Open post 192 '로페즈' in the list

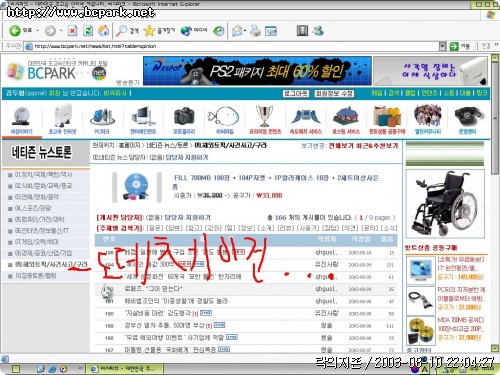[153, 289]
